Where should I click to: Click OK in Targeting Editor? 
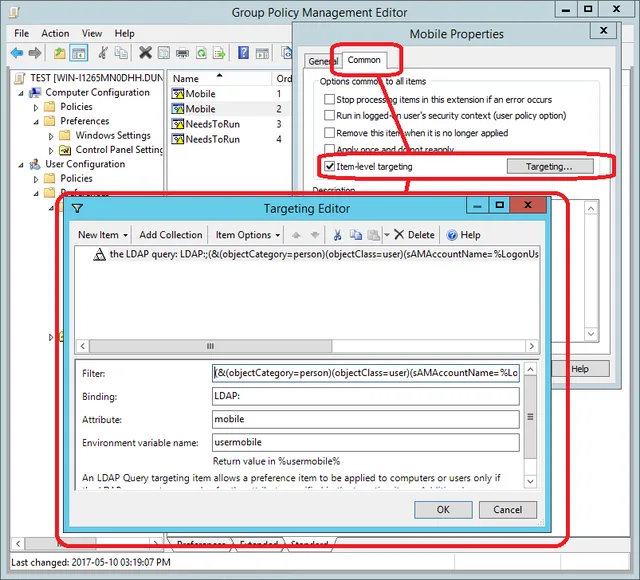click(x=443, y=510)
